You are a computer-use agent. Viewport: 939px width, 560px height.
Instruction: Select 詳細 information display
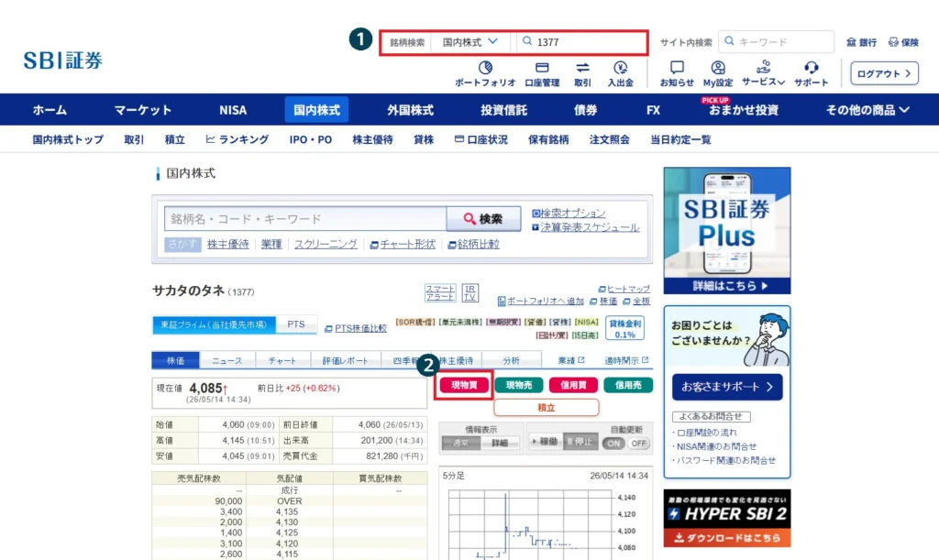pos(500,443)
